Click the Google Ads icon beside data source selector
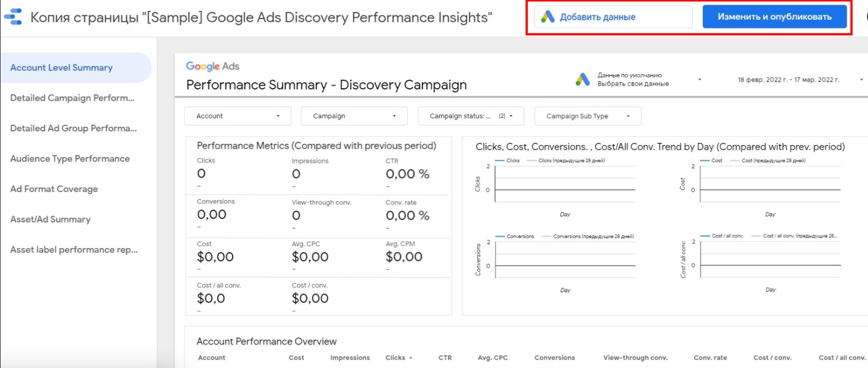Viewport: 868px width, 368px height. click(583, 80)
